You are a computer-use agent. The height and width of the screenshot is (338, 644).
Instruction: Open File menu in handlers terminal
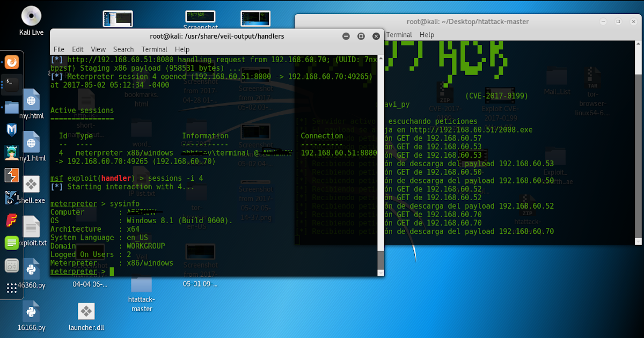click(x=59, y=49)
